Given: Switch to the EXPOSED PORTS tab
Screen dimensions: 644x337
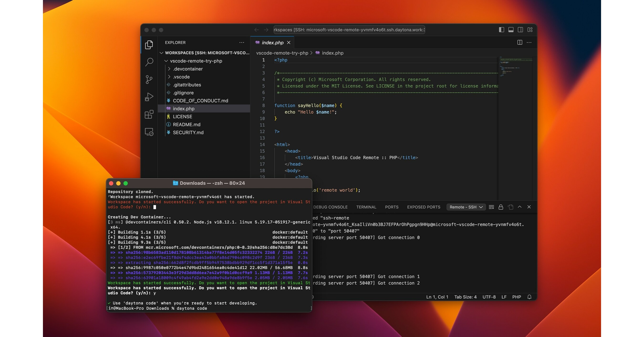Looking at the screenshot, I should click(x=424, y=207).
